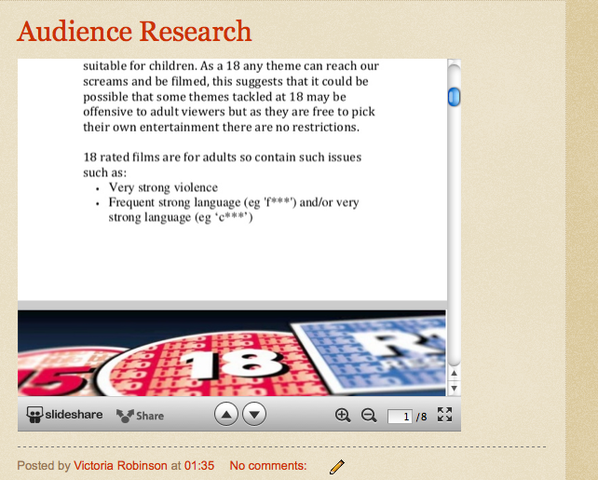Click the slideshare logo in viewer toolbar
The height and width of the screenshot is (480, 598).
(x=64, y=414)
